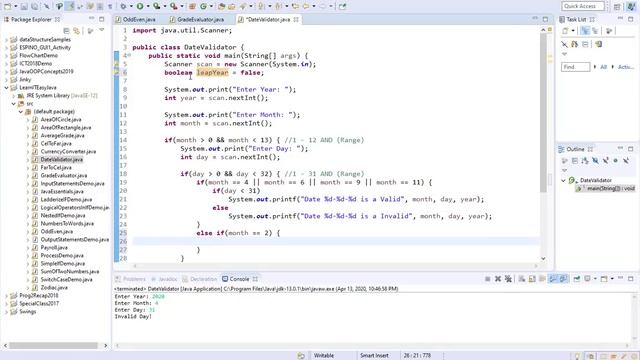Open the Problems tab
The height and width of the screenshot is (360, 640).
131,279
